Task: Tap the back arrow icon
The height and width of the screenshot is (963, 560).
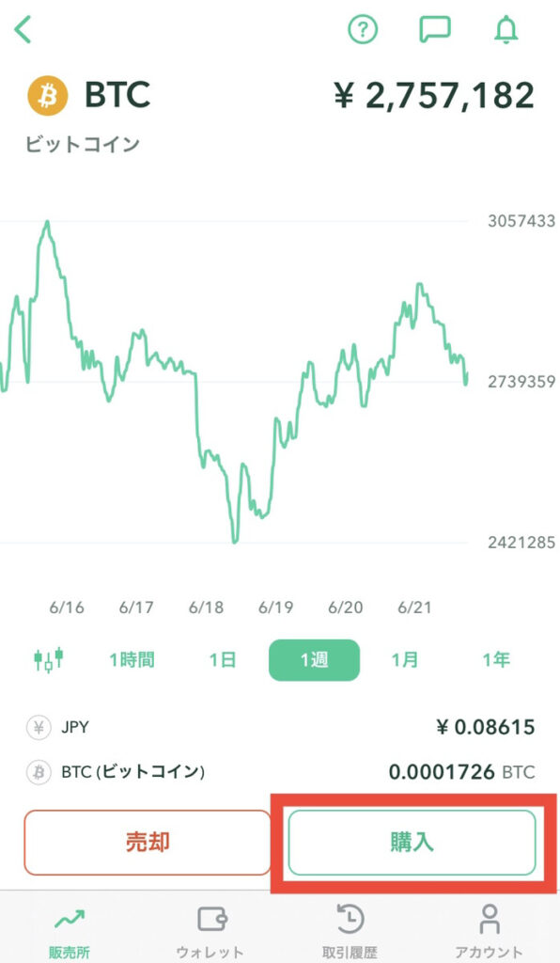Action: 23,29
